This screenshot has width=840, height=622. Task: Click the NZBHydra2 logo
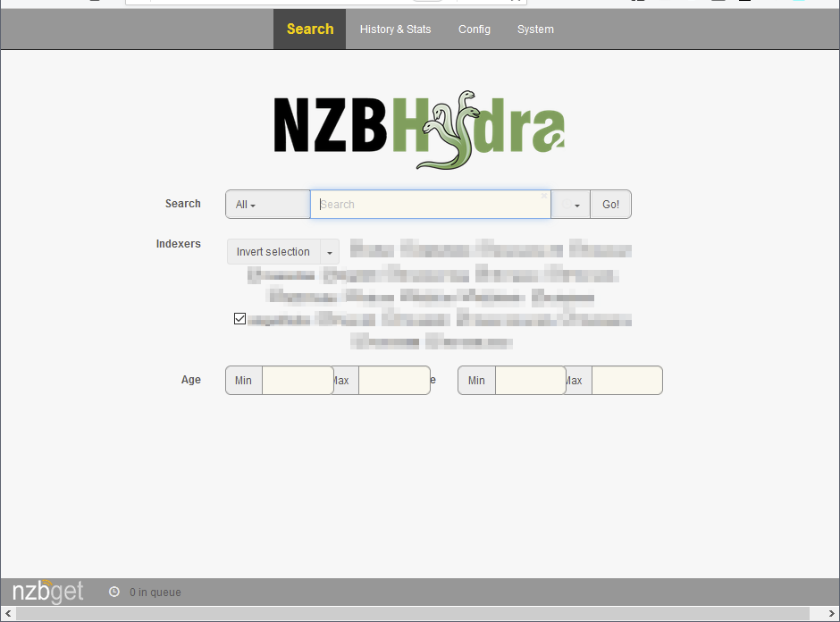tap(419, 129)
